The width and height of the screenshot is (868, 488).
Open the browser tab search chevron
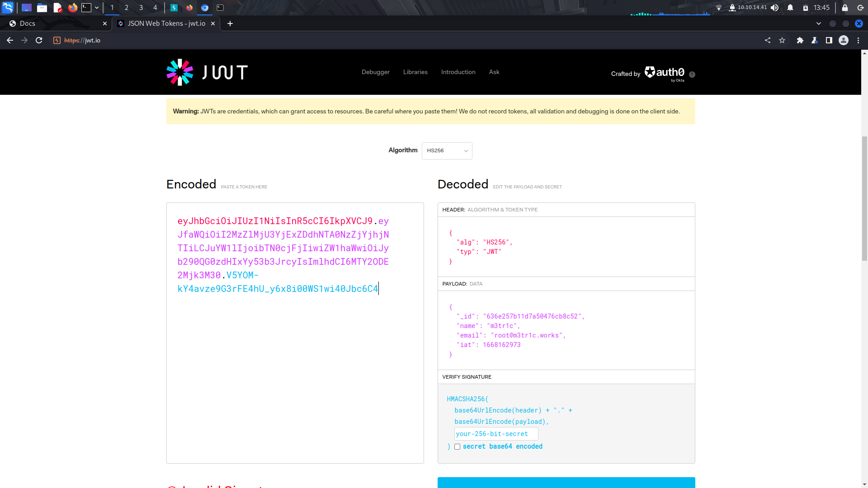coord(818,23)
